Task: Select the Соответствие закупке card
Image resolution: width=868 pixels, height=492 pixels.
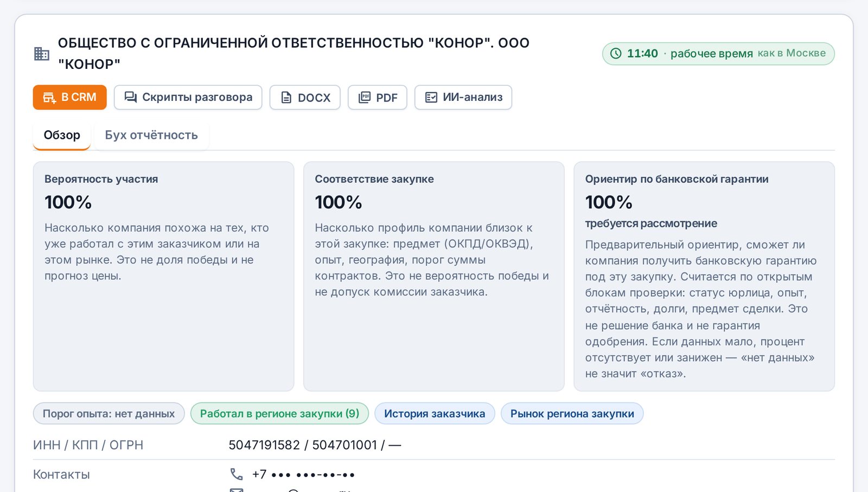Action: (434, 276)
